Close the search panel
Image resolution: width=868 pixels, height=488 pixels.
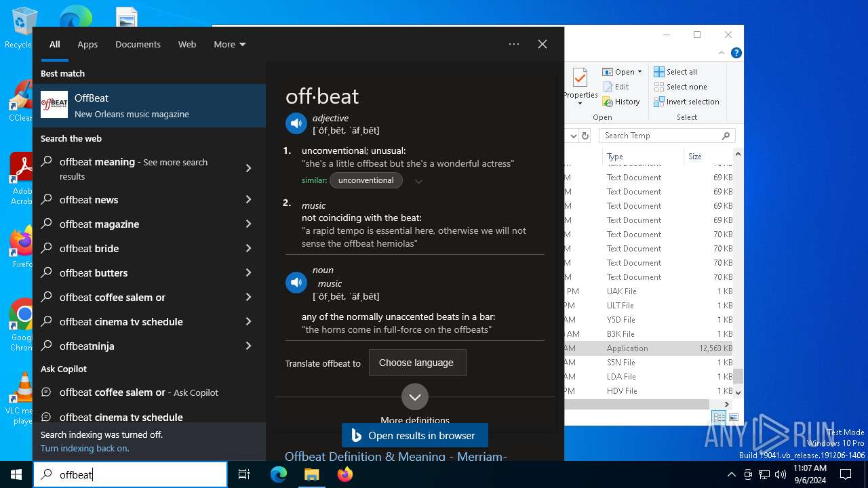click(542, 44)
